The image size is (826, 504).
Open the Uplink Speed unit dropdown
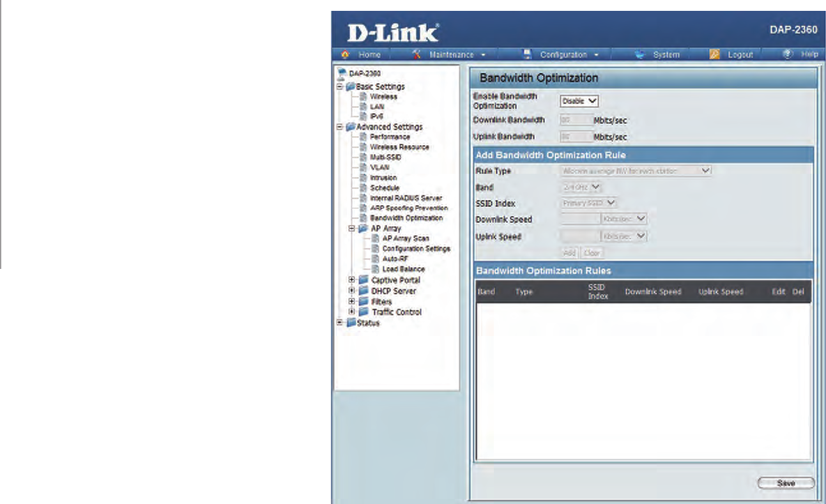tap(625, 236)
